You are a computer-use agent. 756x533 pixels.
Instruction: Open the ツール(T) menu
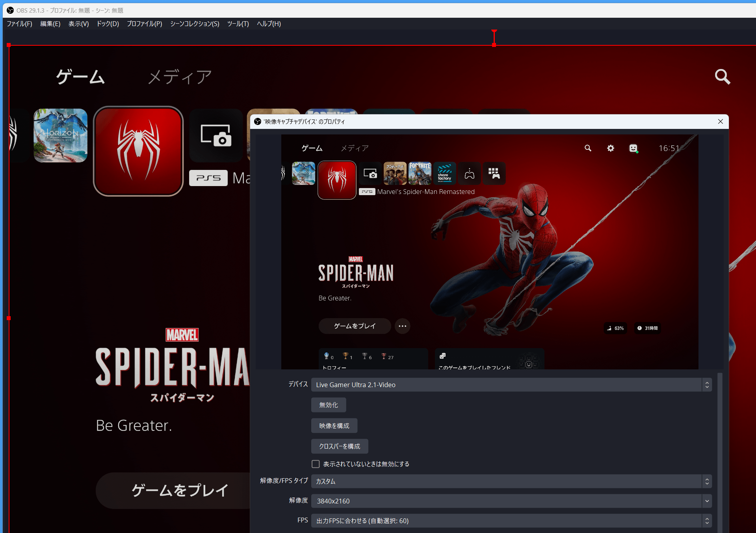tap(238, 24)
